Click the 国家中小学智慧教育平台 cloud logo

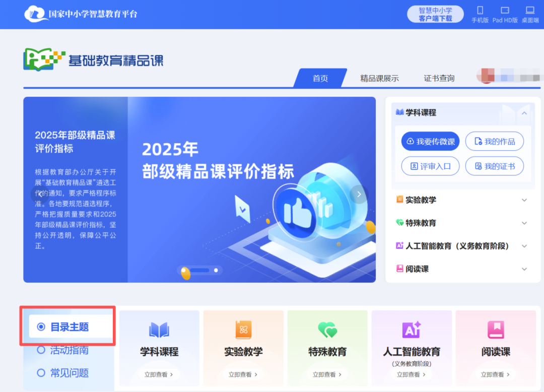point(36,14)
